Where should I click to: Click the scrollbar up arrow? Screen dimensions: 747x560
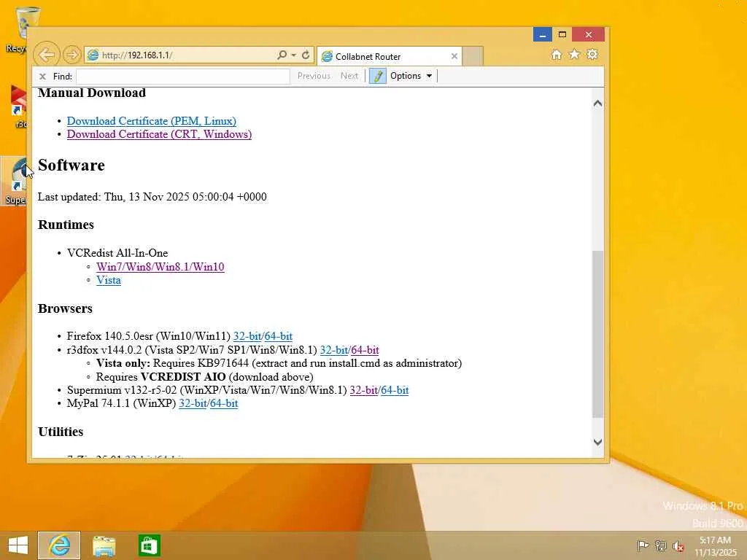(x=597, y=104)
